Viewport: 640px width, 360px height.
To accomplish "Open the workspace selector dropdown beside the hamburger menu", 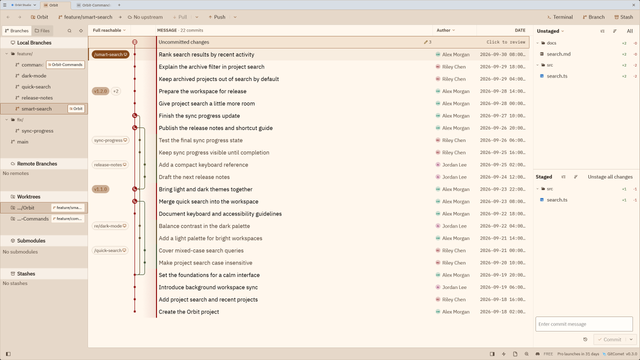I will click(x=24, y=5).
